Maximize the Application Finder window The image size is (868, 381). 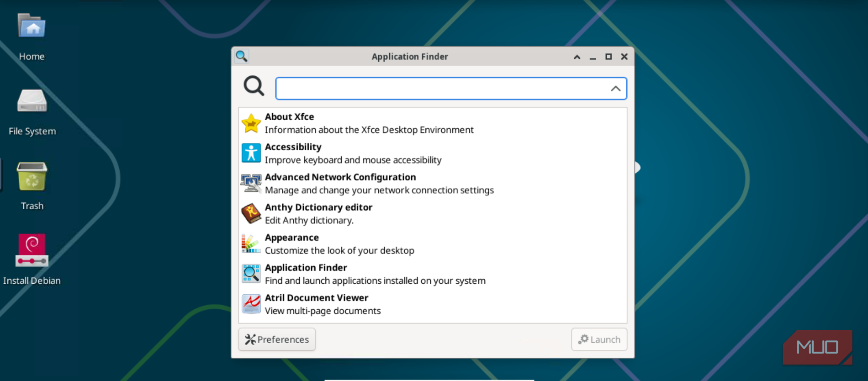[x=609, y=57]
